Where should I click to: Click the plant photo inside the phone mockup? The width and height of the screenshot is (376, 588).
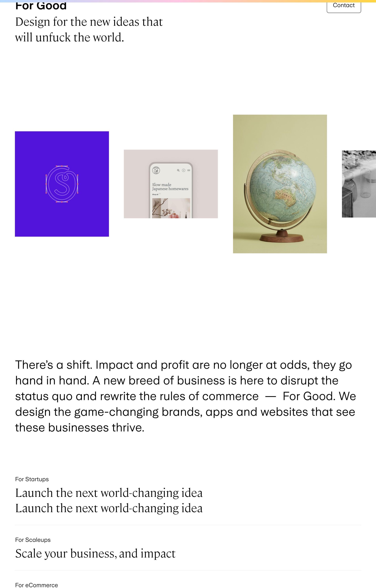click(x=171, y=208)
